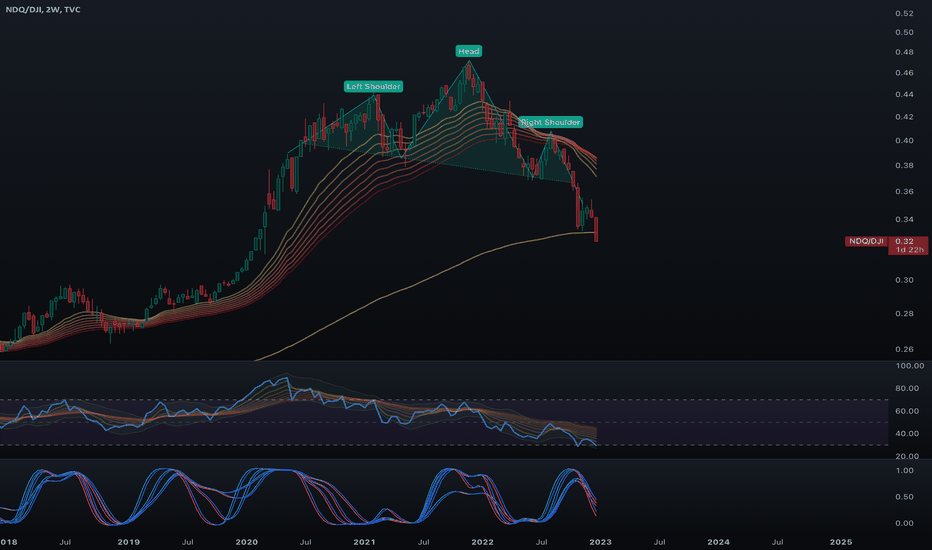Click the 2022 time axis label
This screenshot has width=932, height=550.
tap(483, 542)
